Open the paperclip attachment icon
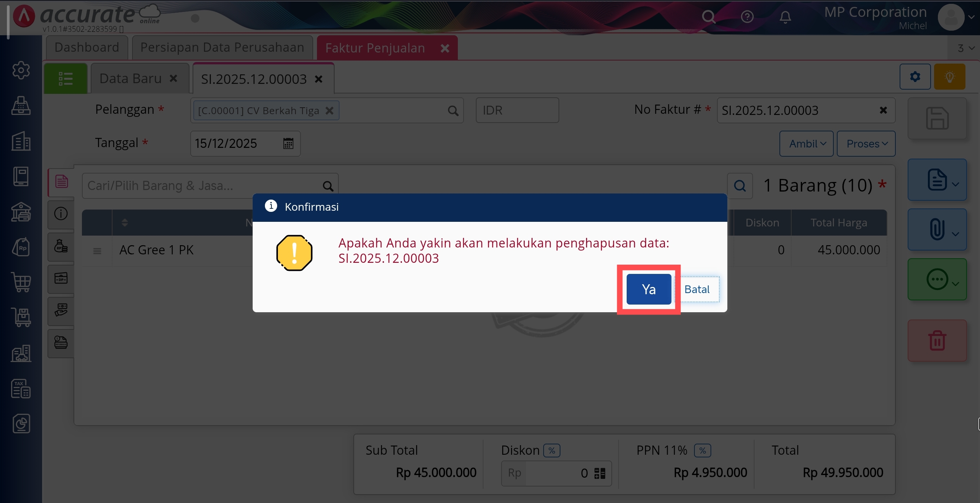Image resolution: width=980 pixels, height=503 pixels. (x=937, y=229)
